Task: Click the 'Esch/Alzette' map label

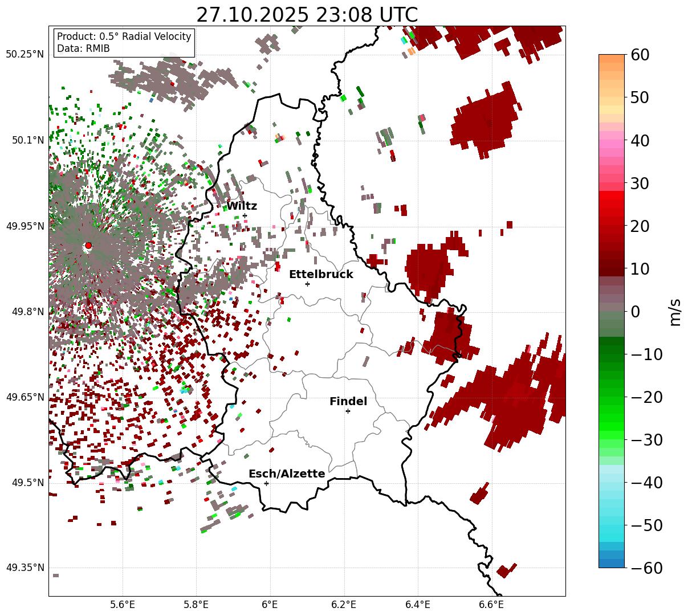Action: 287,474
